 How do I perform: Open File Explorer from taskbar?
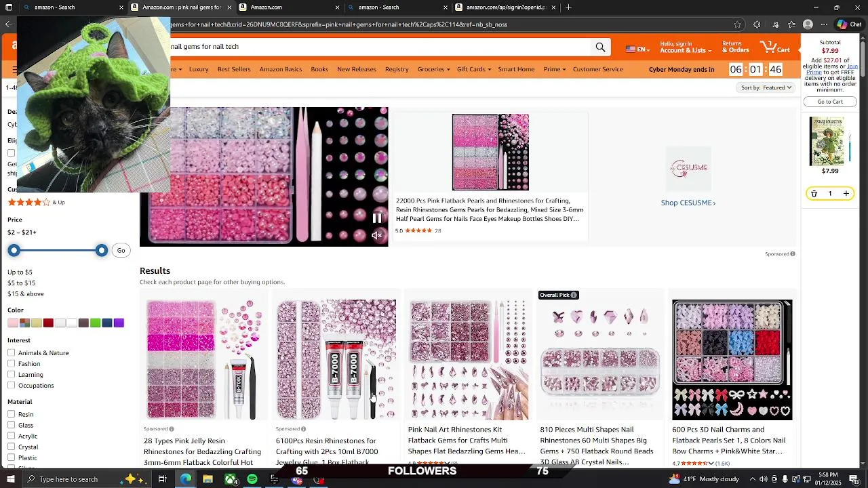[x=208, y=479]
